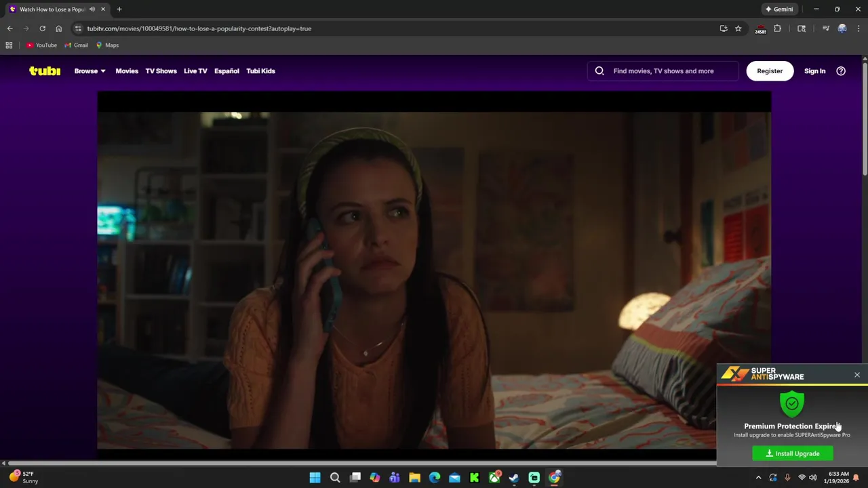Click the Tubi logo
Screen dimensions: 868x488
click(45, 71)
